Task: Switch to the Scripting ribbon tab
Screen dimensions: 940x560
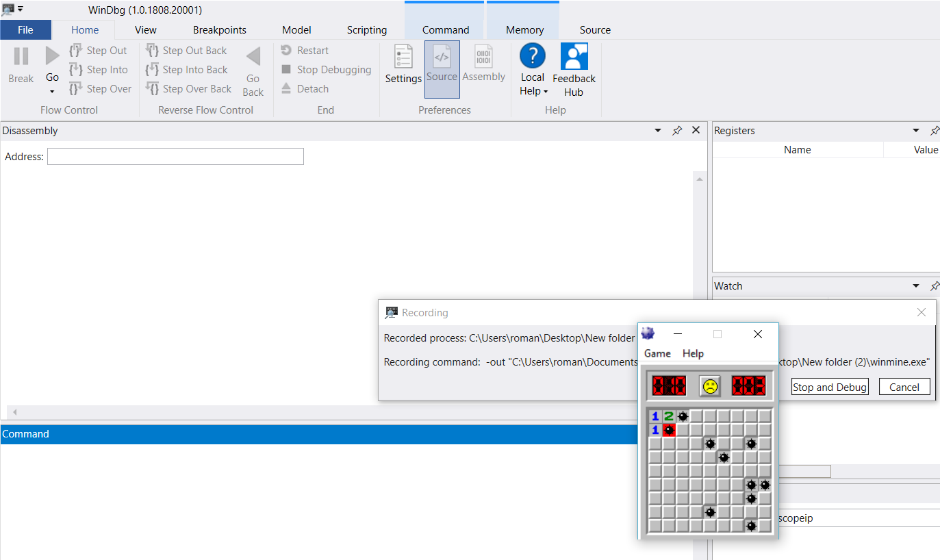Action: [367, 30]
